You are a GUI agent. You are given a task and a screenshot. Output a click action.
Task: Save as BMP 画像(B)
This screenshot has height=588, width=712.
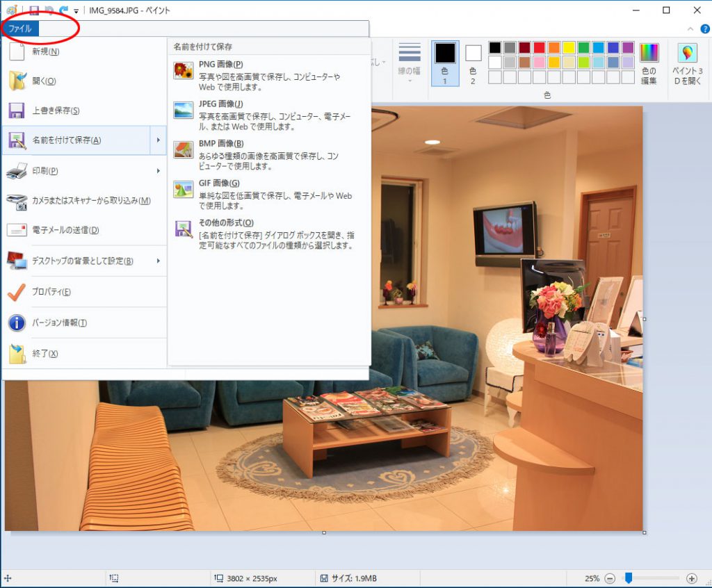coord(269,154)
